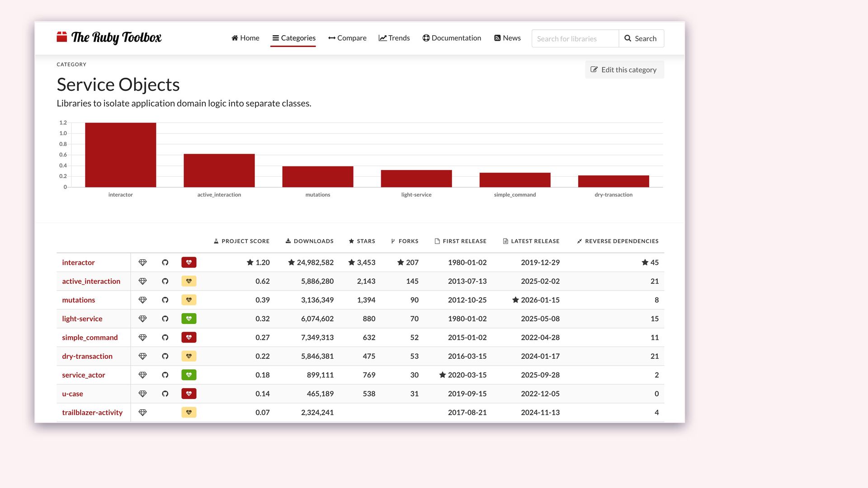Click the Ruby Toolbox logo
Screen dimensions: 868x488
click(x=109, y=38)
